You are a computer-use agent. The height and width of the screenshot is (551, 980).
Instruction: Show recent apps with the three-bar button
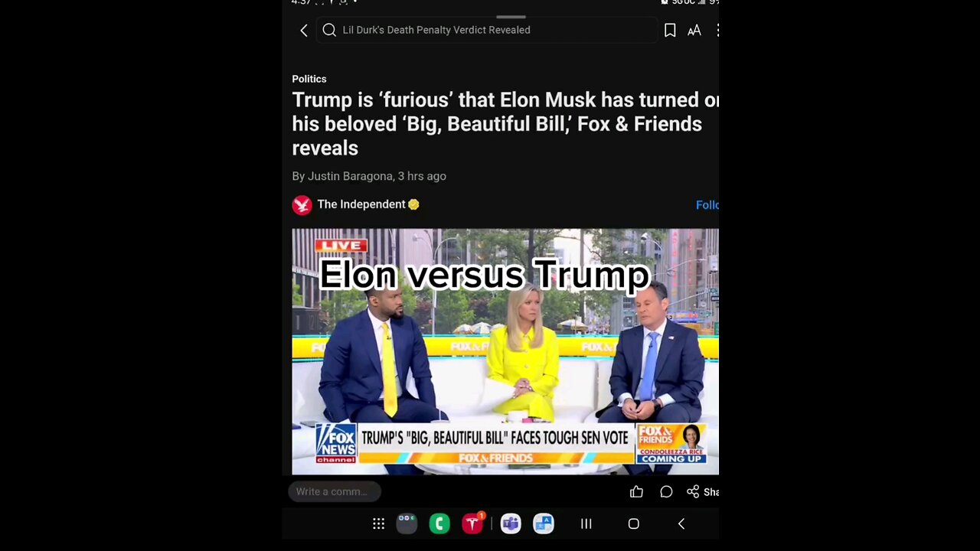586,523
